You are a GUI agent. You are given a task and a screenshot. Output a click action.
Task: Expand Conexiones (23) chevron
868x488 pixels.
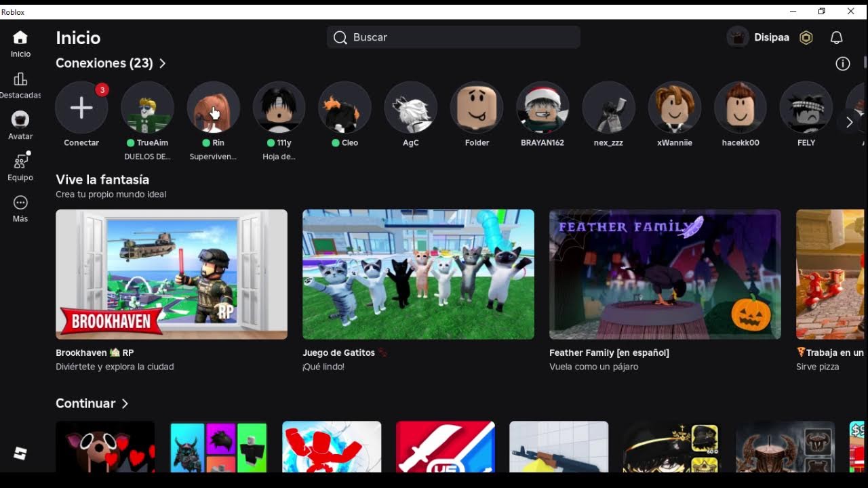click(162, 63)
